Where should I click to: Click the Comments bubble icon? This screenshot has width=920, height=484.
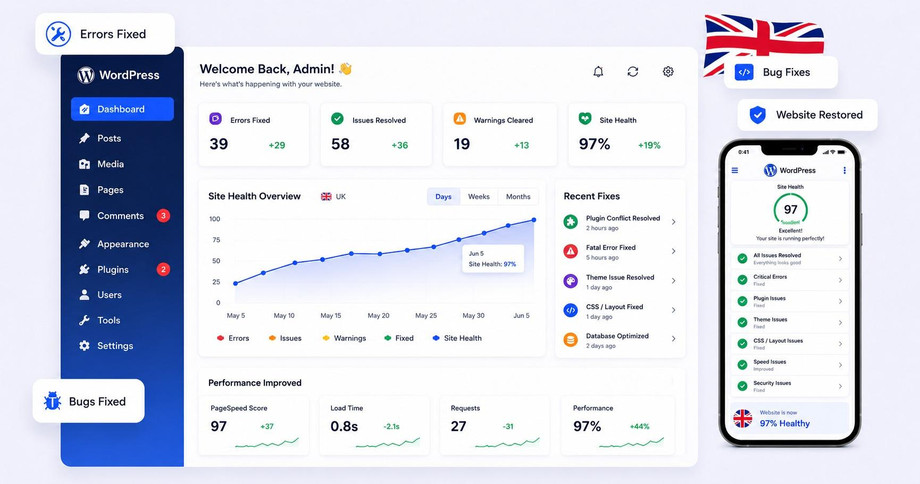pos(84,215)
